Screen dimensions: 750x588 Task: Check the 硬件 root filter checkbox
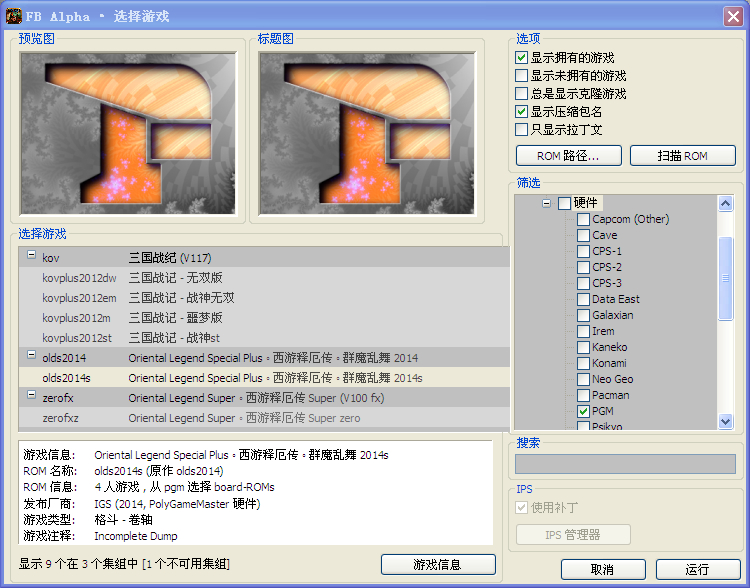point(564,203)
